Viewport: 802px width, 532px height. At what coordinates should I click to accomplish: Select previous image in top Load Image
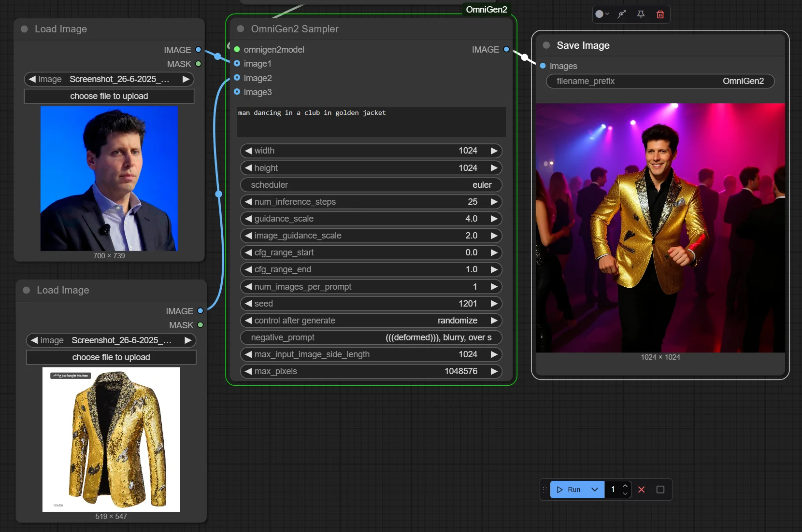tap(32, 79)
